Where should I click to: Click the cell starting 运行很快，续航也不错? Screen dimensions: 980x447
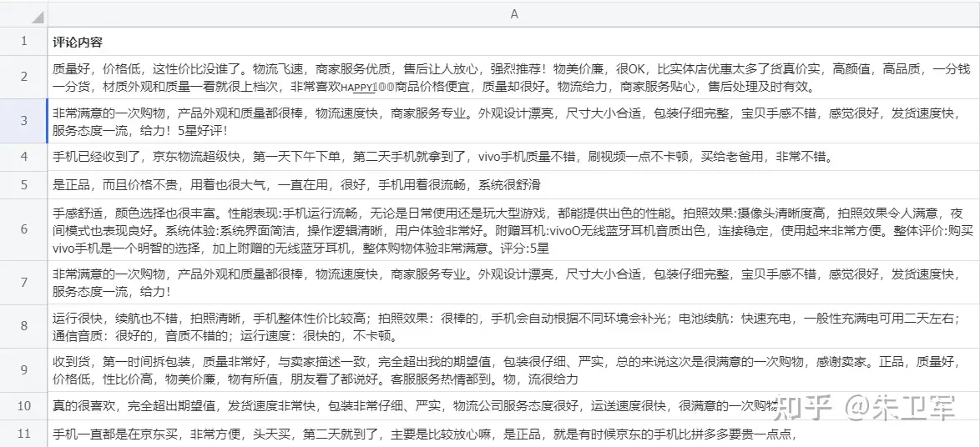coord(513,326)
